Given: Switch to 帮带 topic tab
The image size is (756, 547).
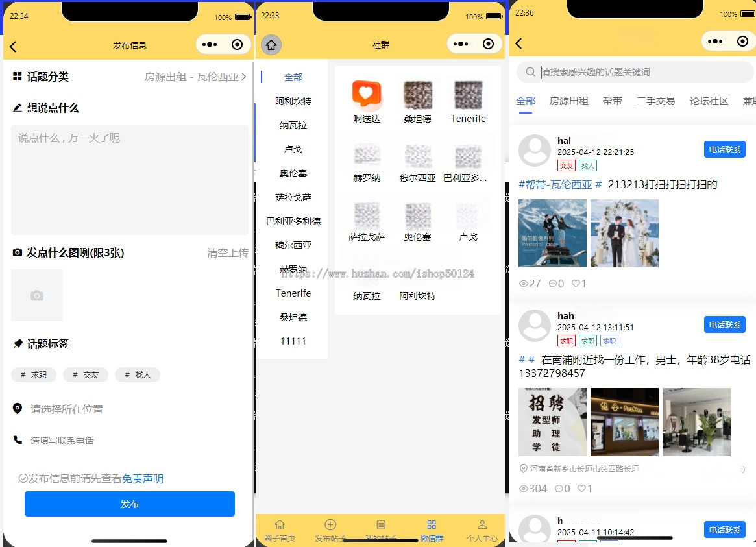Looking at the screenshot, I should [x=613, y=101].
